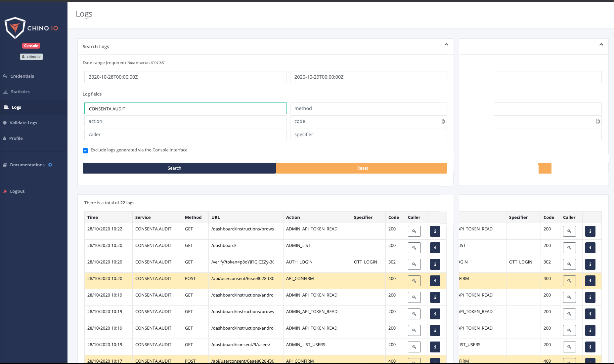Open caller key for 10:22 ADMIN_API_TOKEN_READ row, main table
Screen dimensions: 614x364
[414, 231]
